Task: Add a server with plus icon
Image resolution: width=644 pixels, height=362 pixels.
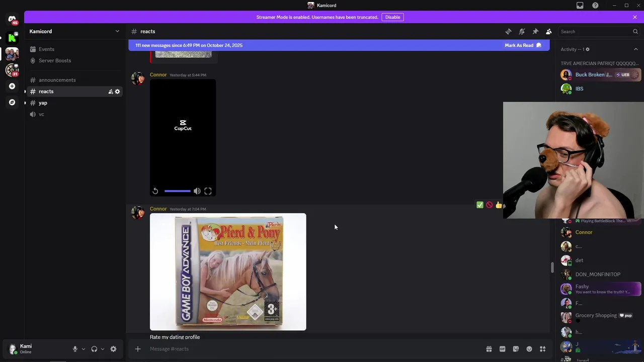Action: tap(12, 86)
